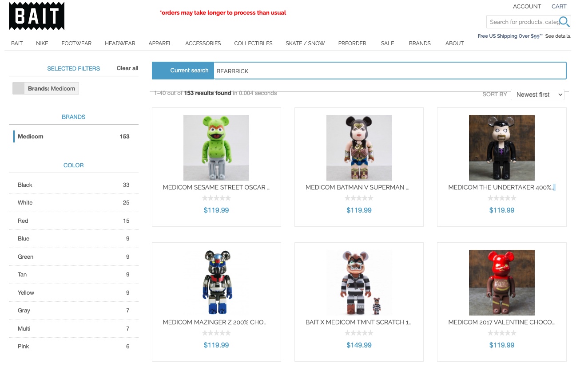Viewport: 588px width, 367px height.
Task: Click the current search text field
Action: [x=389, y=71]
